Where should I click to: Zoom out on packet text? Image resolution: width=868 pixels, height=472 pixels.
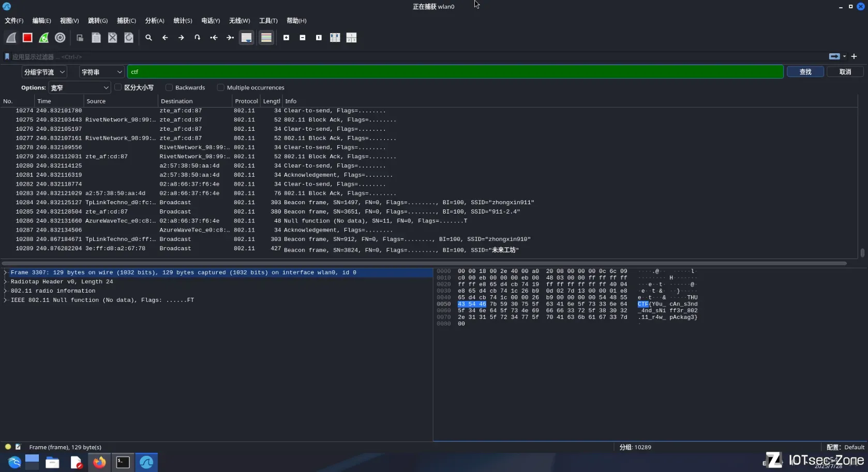click(x=303, y=38)
